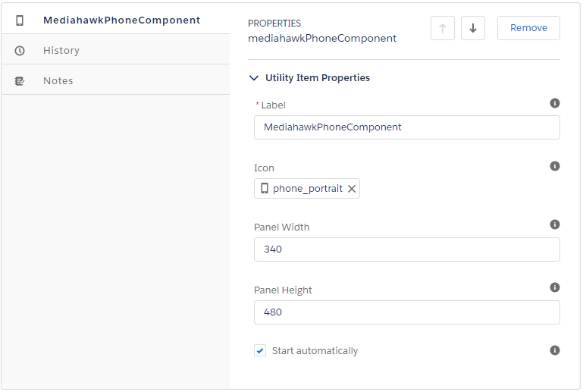This screenshot has width=583, height=392.
Task: Click the Start automatically label
Action: tap(315, 351)
